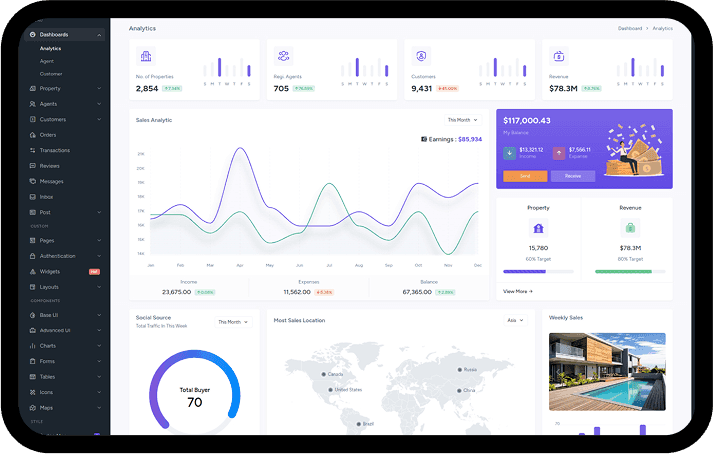Click the Canada marker on map

(x=324, y=374)
